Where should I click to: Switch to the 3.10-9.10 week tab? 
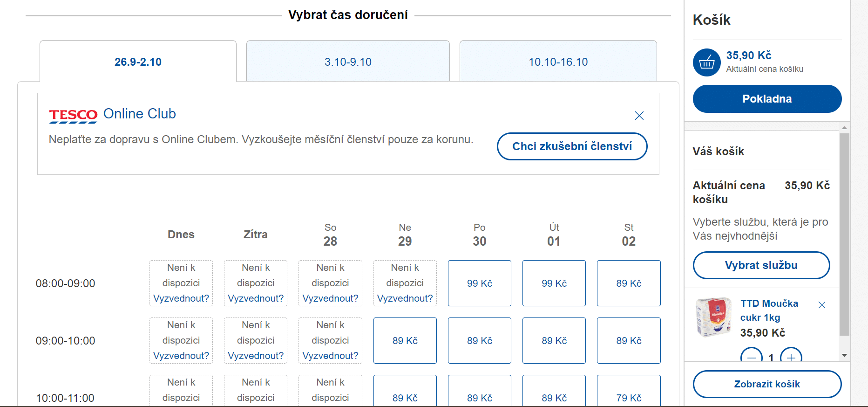pos(348,62)
